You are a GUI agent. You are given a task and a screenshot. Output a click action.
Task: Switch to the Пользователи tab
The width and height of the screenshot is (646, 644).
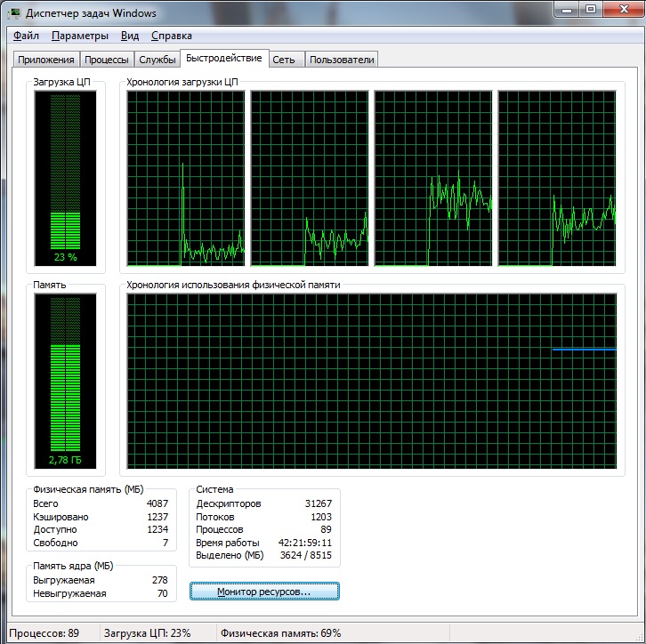[342, 60]
